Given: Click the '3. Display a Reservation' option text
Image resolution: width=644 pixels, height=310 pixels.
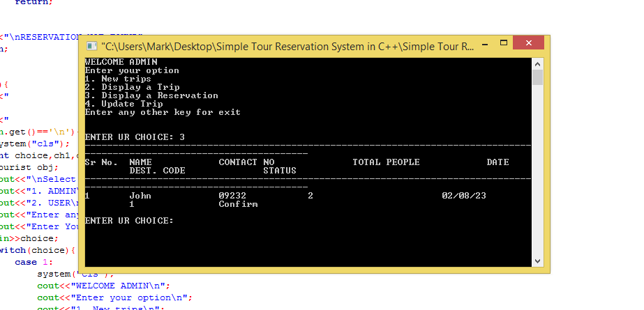Looking at the screenshot, I should (x=151, y=95).
